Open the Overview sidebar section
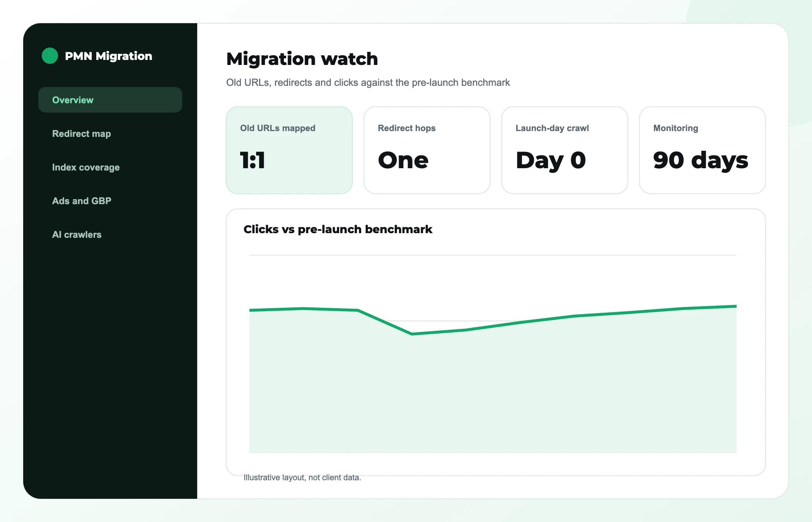 pyautogui.click(x=110, y=100)
